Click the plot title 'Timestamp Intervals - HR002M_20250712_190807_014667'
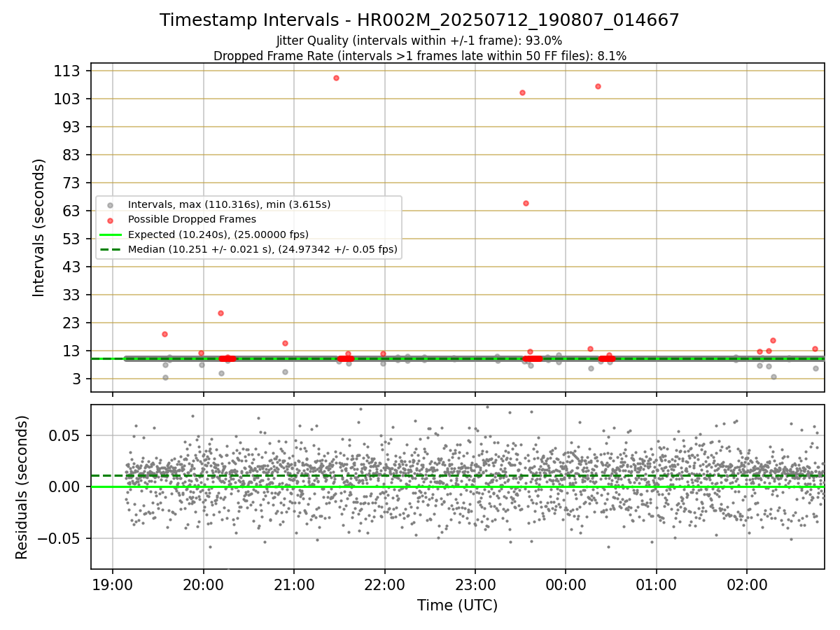This screenshot has width=840, height=630. point(419,20)
